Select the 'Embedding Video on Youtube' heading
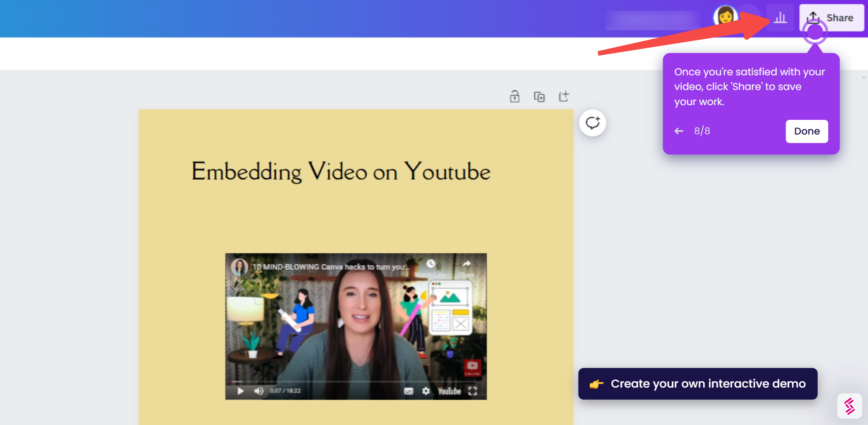This screenshot has height=425, width=868. 341,172
